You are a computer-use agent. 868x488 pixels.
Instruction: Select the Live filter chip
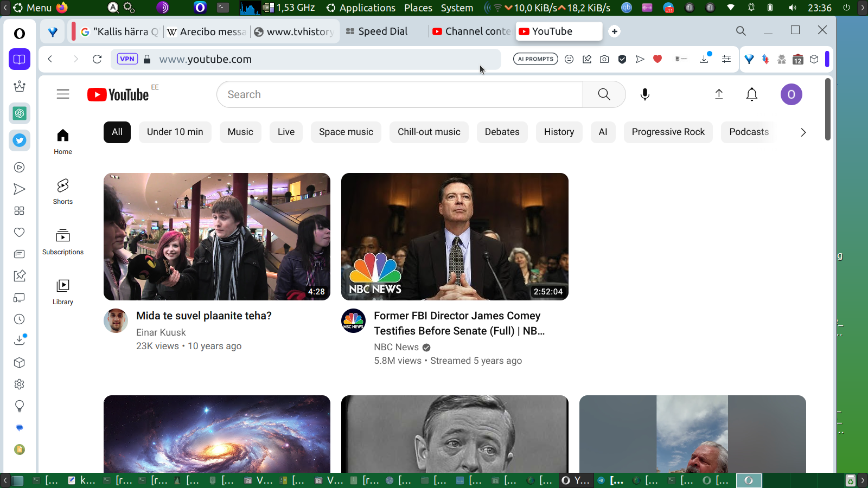[286, 132]
